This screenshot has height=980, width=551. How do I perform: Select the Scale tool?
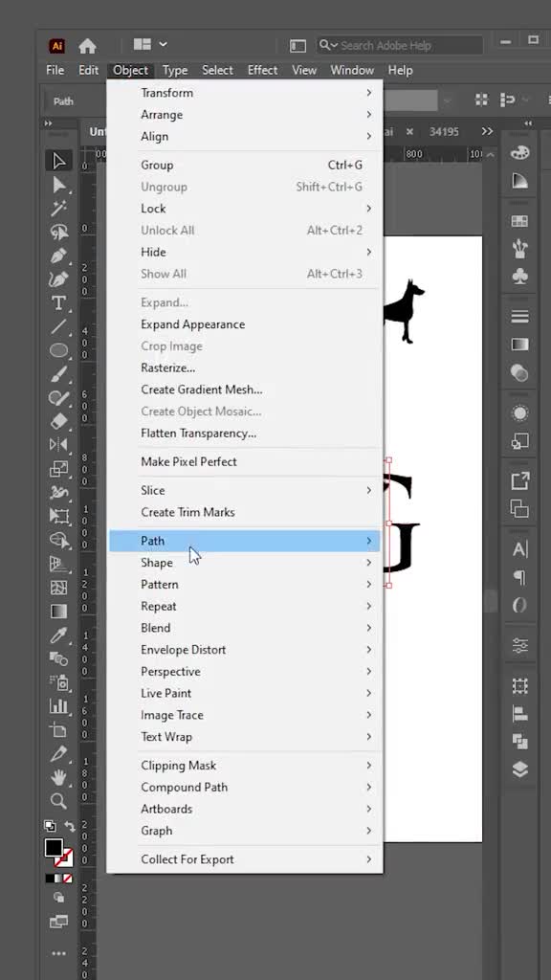[58, 468]
